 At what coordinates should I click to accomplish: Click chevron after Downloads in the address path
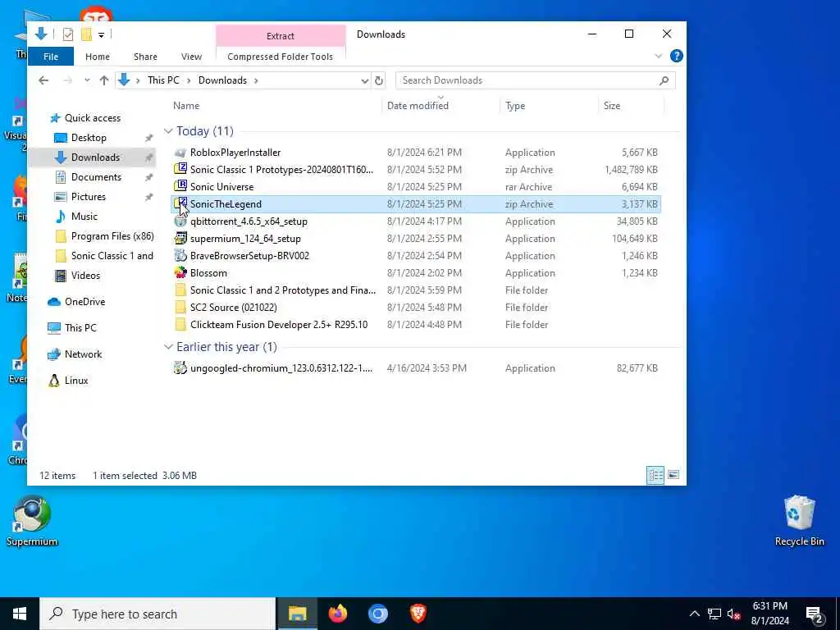point(256,80)
